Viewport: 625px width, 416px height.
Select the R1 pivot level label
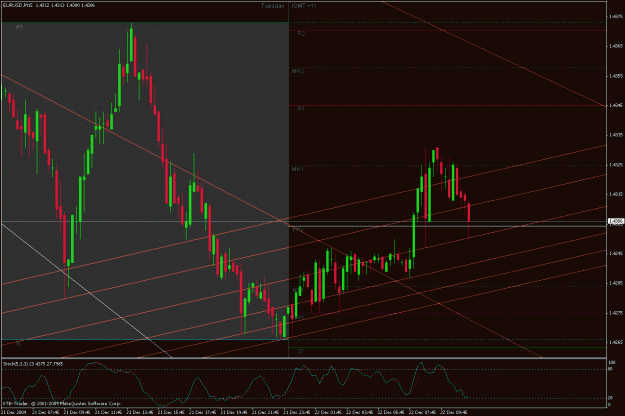(x=301, y=109)
